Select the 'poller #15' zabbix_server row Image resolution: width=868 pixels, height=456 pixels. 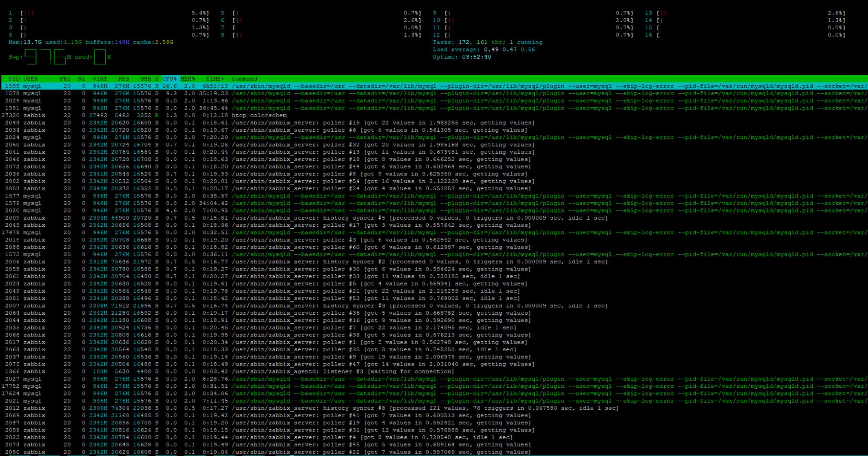(434, 123)
